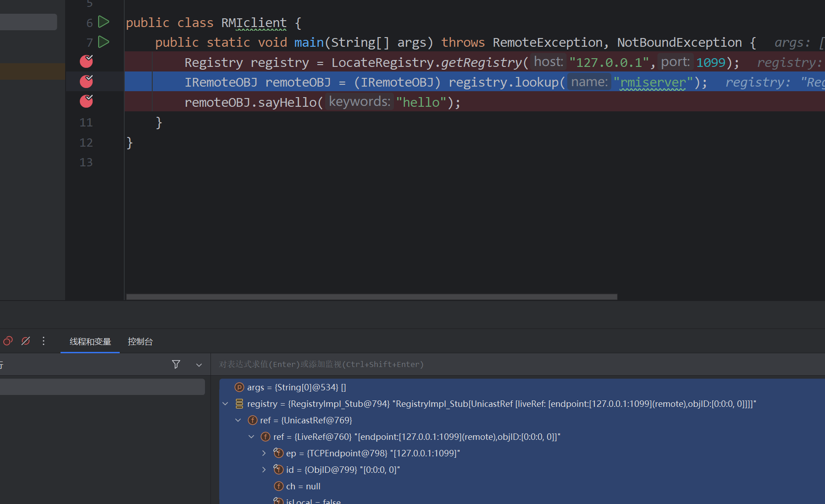Click the main method name in code
This screenshot has height=504, width=825.
(x=309, y=43)
